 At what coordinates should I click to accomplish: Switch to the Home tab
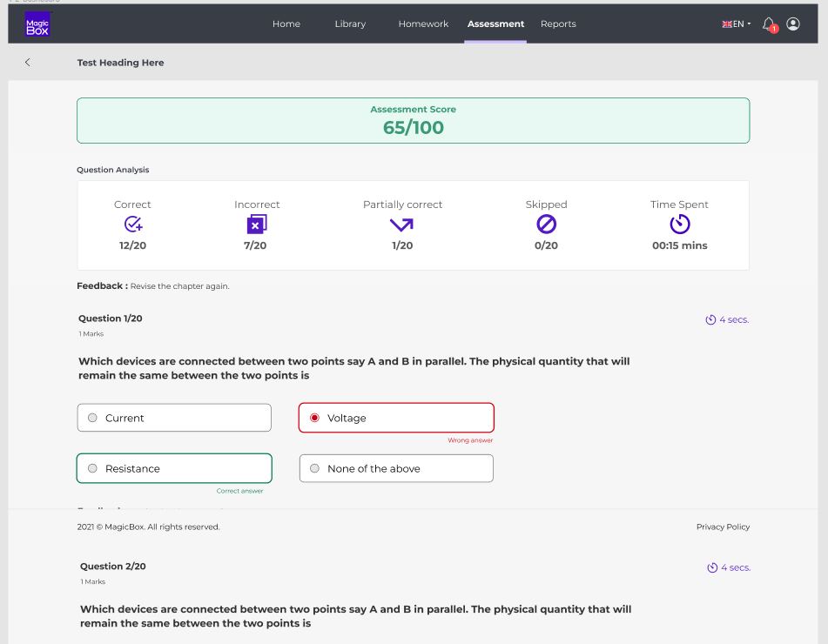[x=286, y=23]
